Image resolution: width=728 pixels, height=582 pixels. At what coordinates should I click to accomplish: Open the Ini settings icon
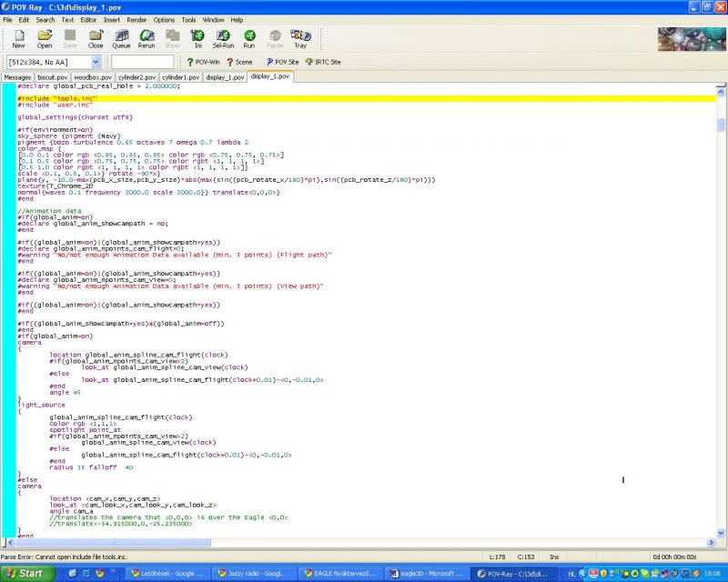point(197,39)
